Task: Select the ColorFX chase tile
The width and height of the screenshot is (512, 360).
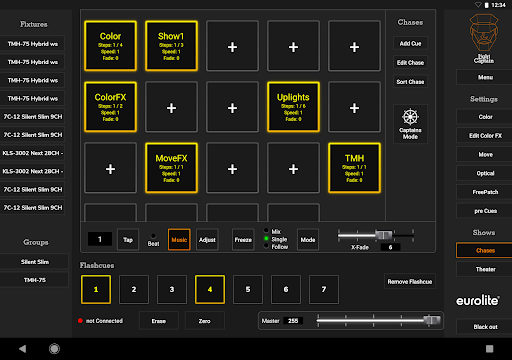Action: (110, 107)
